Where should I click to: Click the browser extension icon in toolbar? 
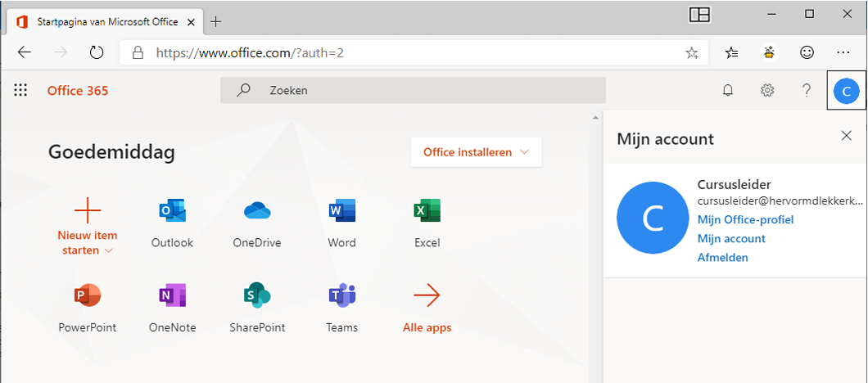(x=769, y=52)
